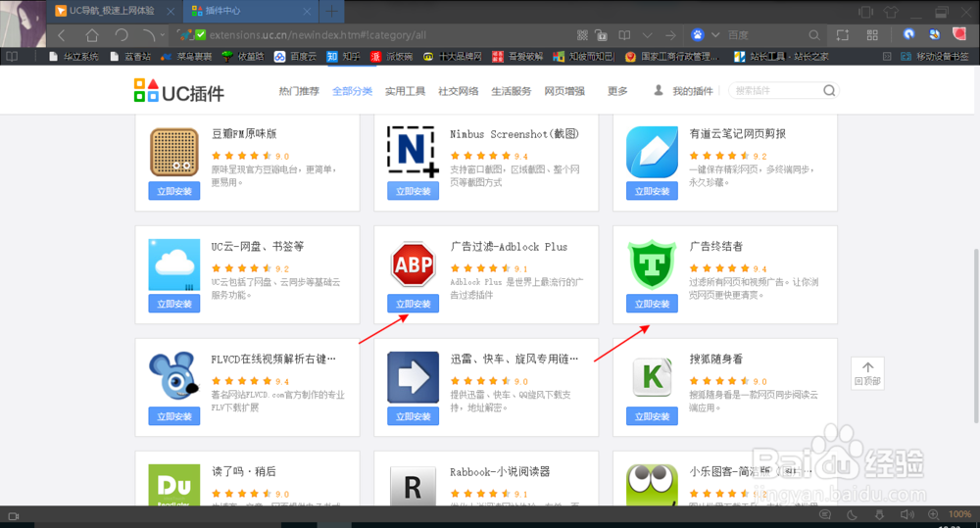Install 广告终结者 plugin
The height and width of the screenshot is (528, 980).
pyautogui.click(x=652, y=304)
